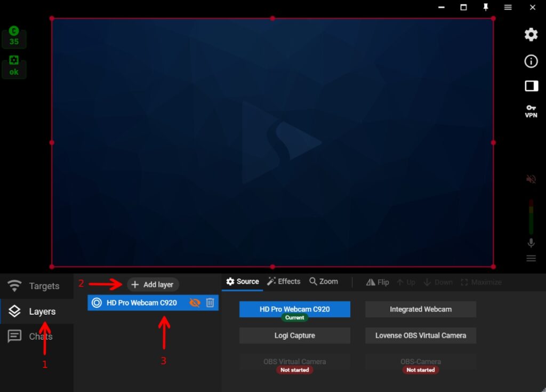
Task: Select Logi Capture as source
Action: [x=294, y=335]
